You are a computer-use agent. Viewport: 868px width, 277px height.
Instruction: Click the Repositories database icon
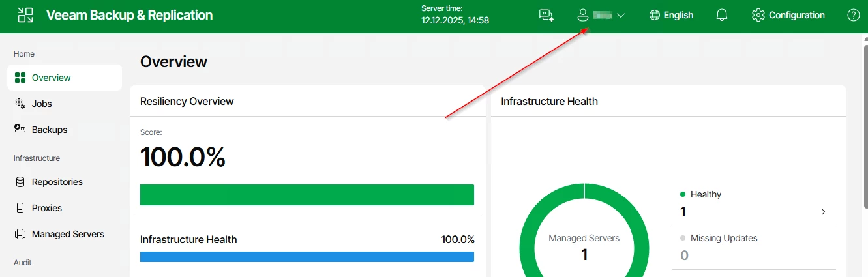(20, 182)
